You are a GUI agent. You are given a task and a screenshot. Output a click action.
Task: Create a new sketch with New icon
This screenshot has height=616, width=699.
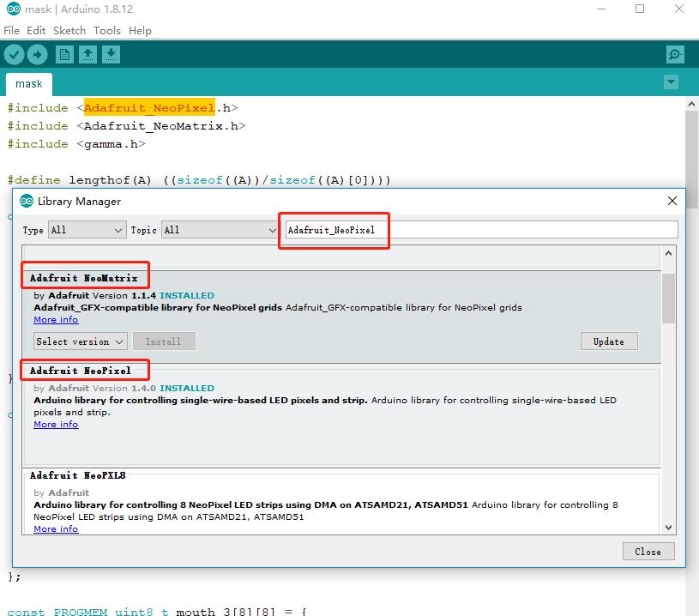(64, 55)
